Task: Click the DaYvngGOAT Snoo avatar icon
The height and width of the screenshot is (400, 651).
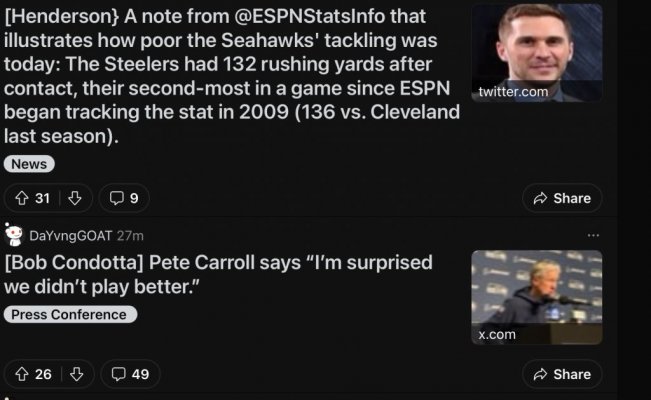Action: [13, 235]
